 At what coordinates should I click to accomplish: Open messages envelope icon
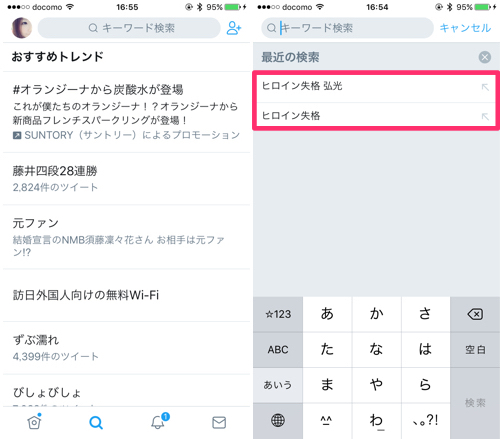click(x=219, y=423)
